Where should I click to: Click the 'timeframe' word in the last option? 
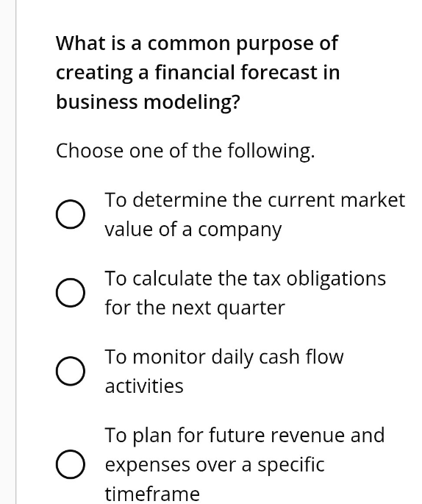[152, 494]
